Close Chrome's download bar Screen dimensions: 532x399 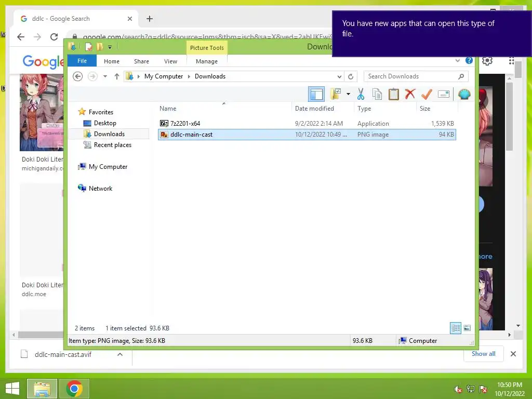513,354
